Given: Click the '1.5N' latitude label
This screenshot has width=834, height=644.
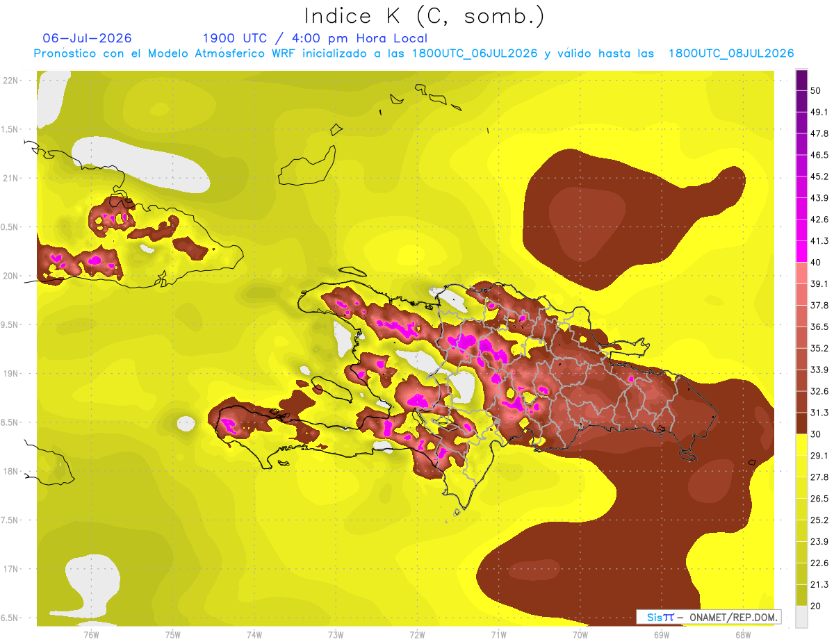Looking at the screenshot, I should point(10,130).
